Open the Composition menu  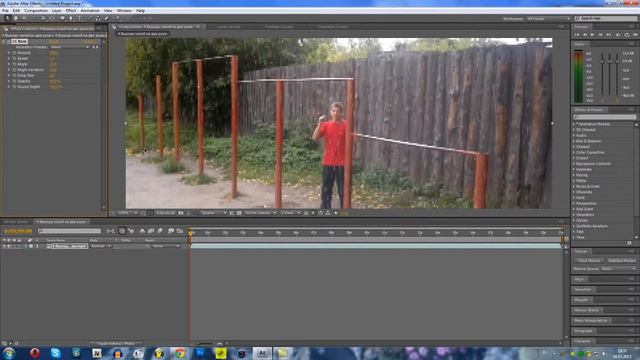(x=36, y=11)
